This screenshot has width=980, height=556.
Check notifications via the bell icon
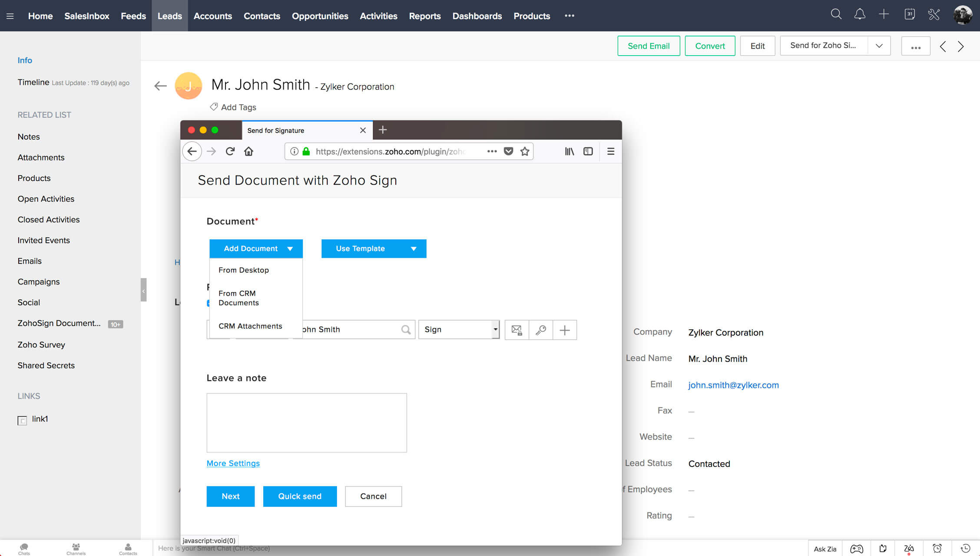(x=860, y=14)
